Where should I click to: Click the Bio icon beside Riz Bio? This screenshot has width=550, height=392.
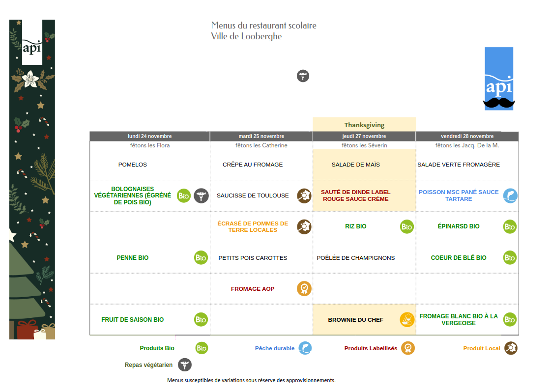[x=406, y=226]
